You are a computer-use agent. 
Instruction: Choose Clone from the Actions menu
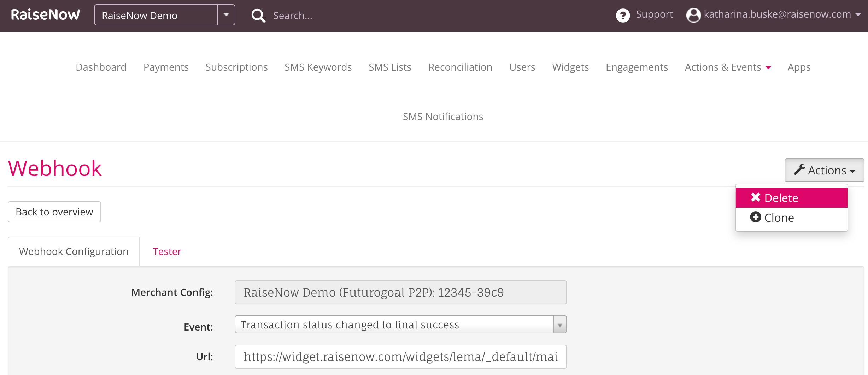coord(791,218)
